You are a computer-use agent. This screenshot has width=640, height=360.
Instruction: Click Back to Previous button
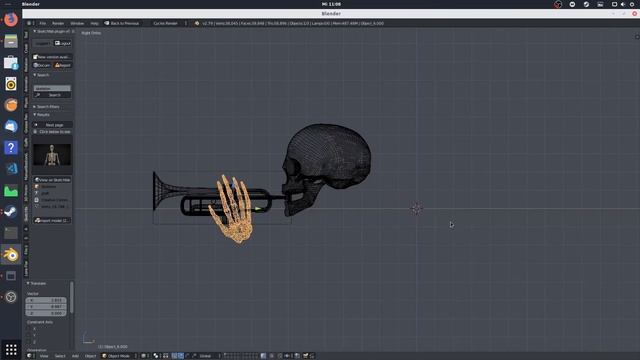point(122,23)
